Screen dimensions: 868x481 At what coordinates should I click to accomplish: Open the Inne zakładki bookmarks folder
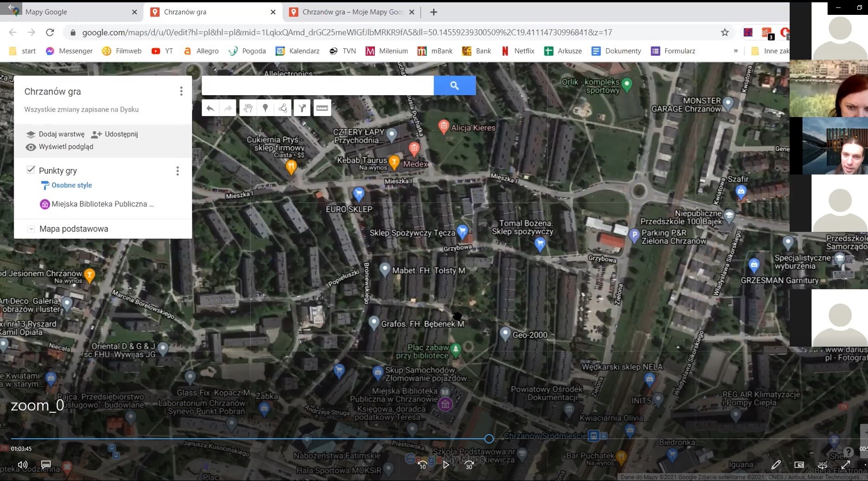click(x=770, y=51)
